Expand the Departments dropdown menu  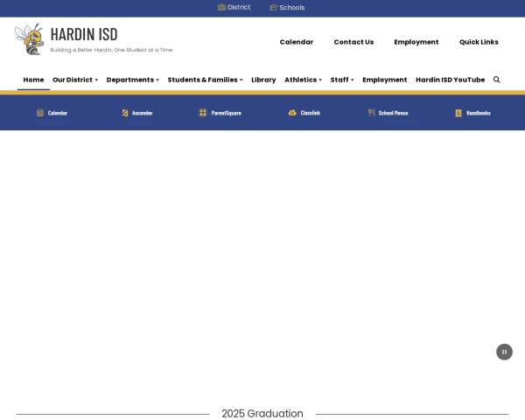133,80
